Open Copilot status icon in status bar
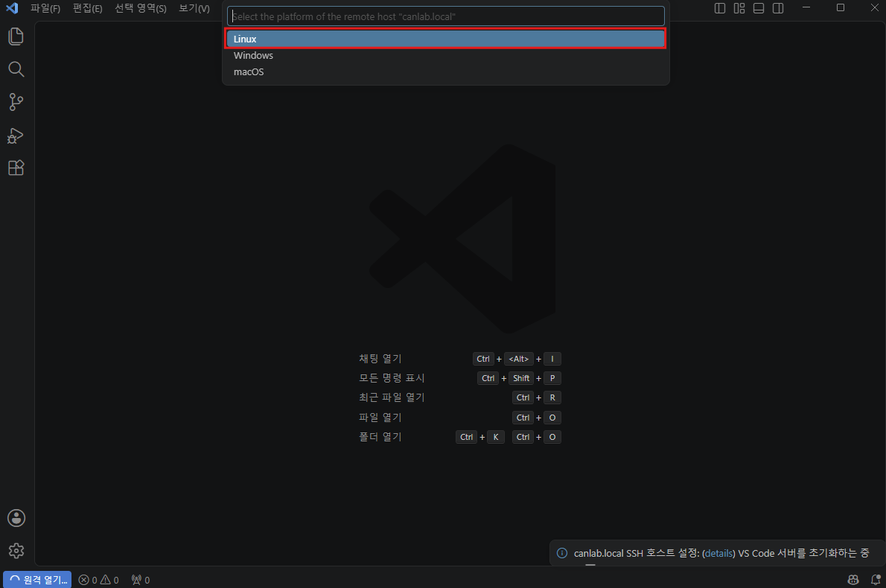Viewport: 886px width, 588px height. click(853, 580)
